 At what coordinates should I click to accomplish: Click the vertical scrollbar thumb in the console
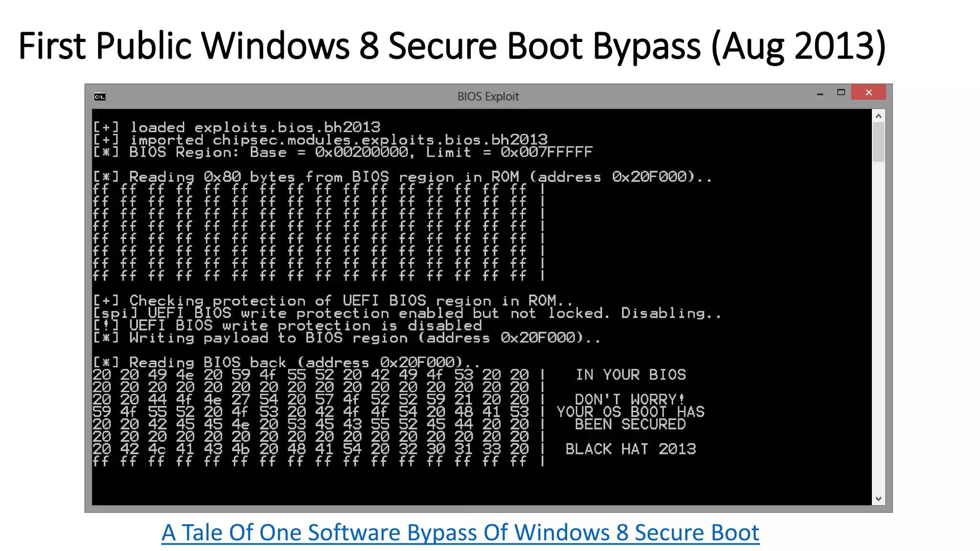click(878, 142)
